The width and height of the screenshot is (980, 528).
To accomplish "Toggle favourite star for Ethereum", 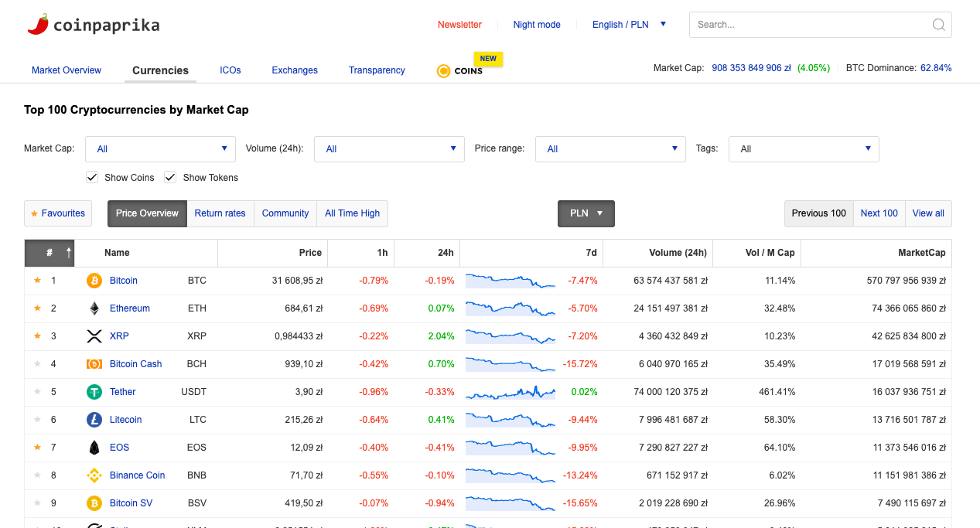I will point(37,308).
